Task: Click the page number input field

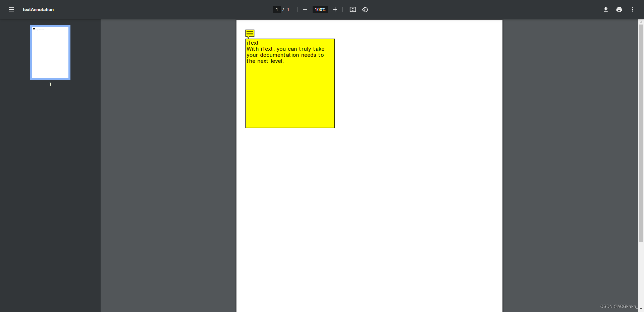Action: [277, 9]
